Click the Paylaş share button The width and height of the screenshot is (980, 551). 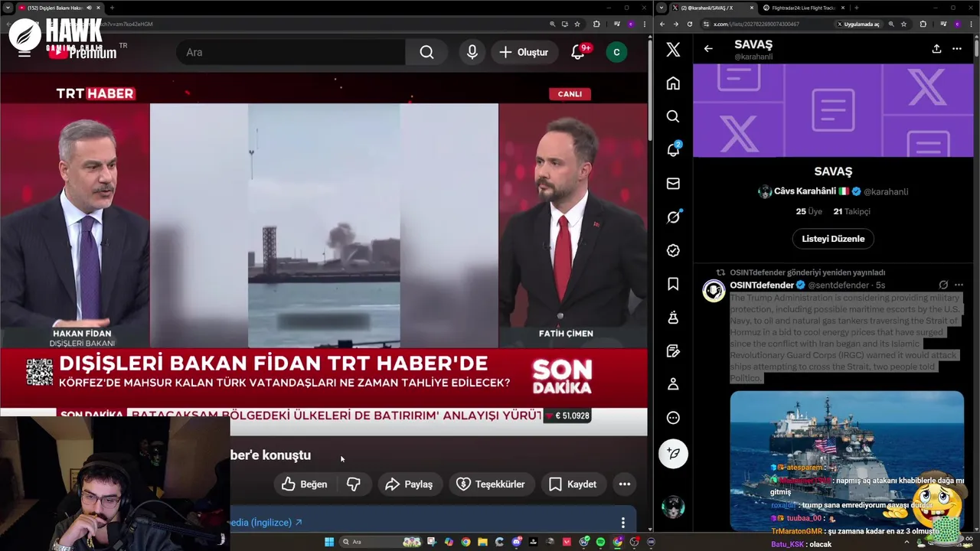tap(409, 484)
